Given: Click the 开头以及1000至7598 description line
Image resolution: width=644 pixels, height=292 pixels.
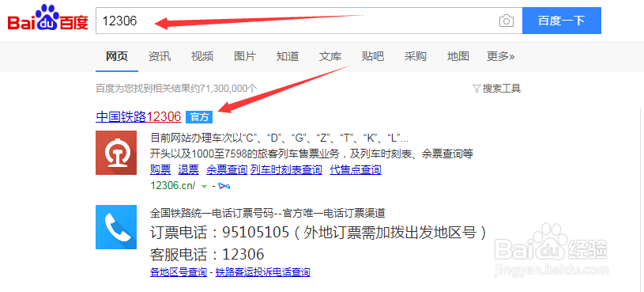Looking at the screenshot, I should click(312, 154).
